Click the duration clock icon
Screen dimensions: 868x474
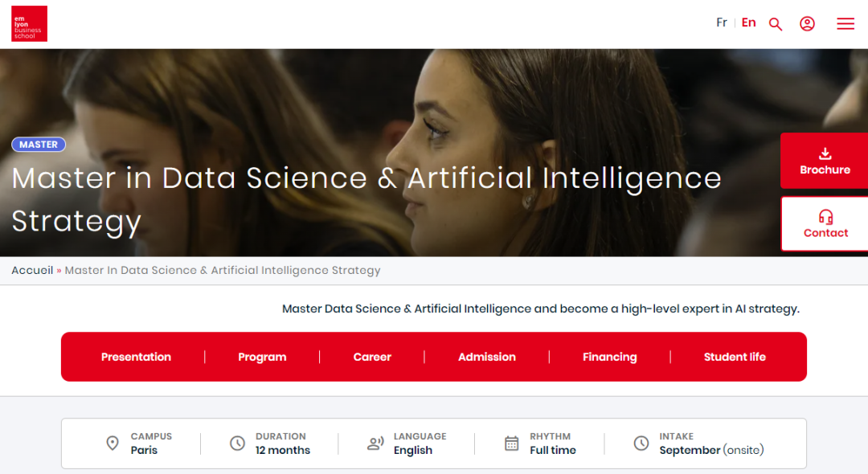point(237,443)
